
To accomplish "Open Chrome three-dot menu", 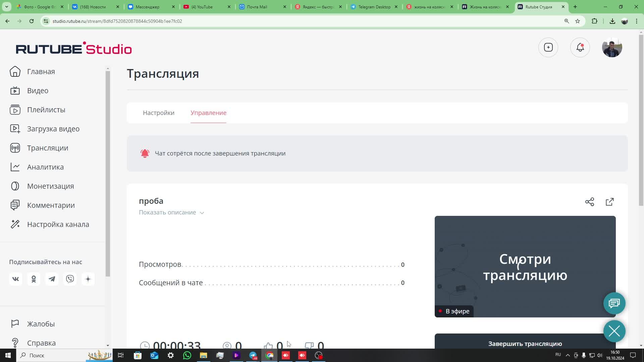I will (636, 21).
